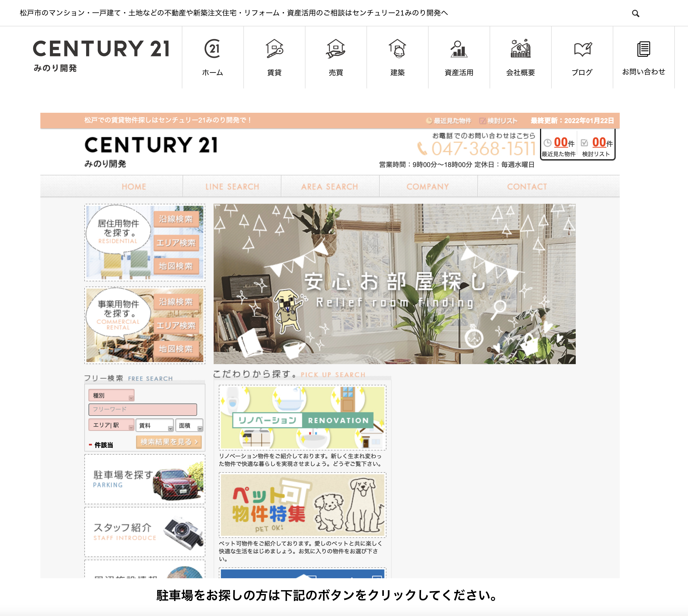688x616 pixels.
Task: Click the 00件 検討リスト counter
Action: pos(597,146)
